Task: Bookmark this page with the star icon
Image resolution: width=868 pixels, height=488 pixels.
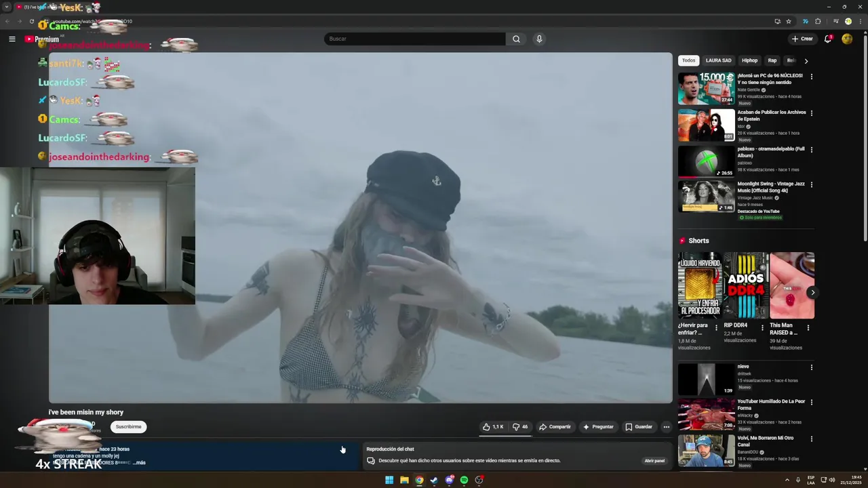Action: [x=788, y=21]
